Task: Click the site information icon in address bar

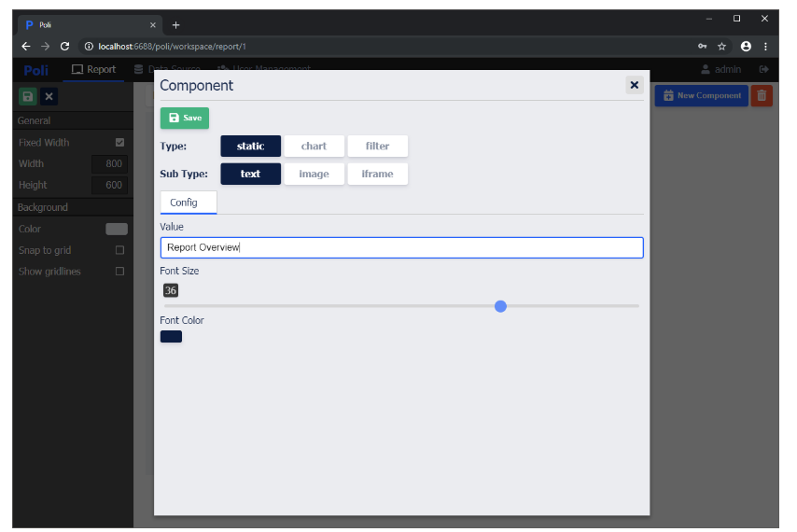Action: pos(89,47)
